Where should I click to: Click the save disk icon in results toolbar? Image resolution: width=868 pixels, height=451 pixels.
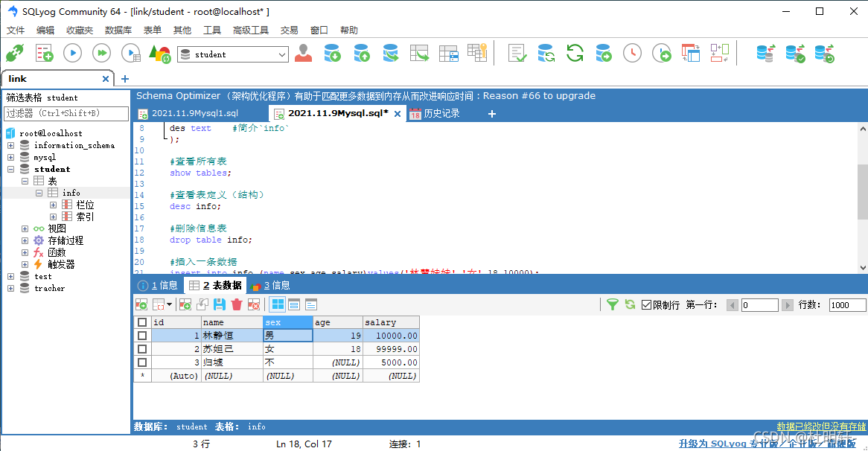(x=220, y=304)
